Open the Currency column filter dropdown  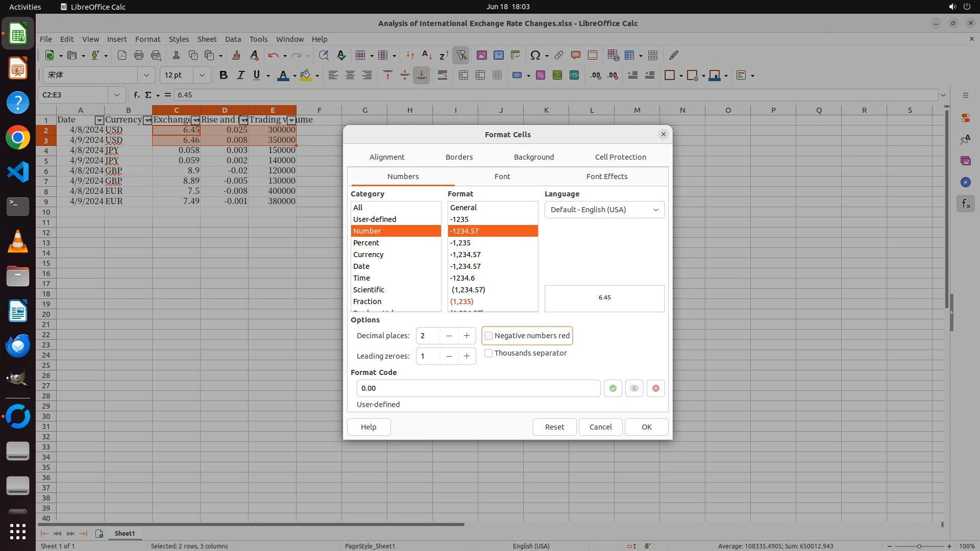(x=148, y=120)
